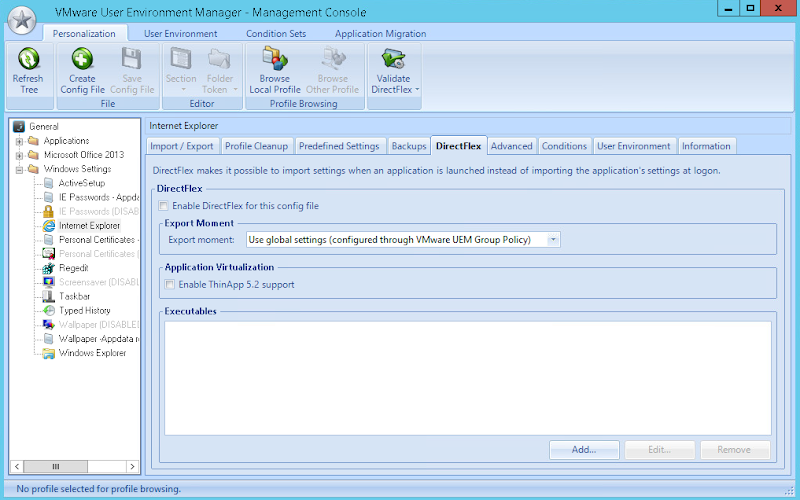This screenshot has width=800, height=500.
Task: Click the Browse Local Profile icon
Action: pos(274,58)
